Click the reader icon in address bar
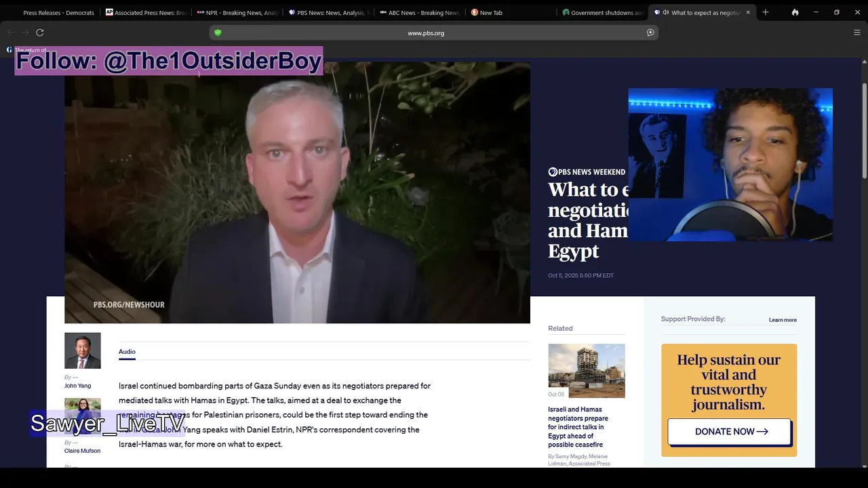The width and height of the screenshot is (868, 488). [650, 33]
